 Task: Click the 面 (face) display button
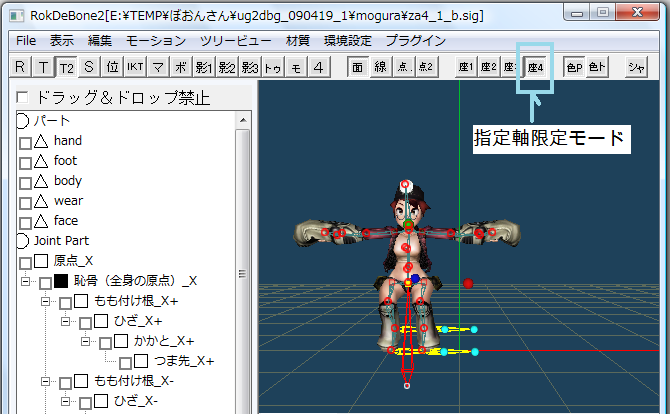(358, 67)
